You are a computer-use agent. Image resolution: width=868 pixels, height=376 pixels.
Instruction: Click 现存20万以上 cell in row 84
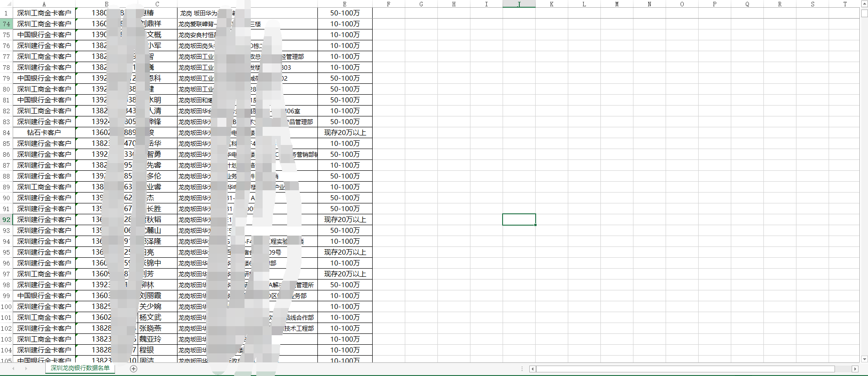pos(345,133)
